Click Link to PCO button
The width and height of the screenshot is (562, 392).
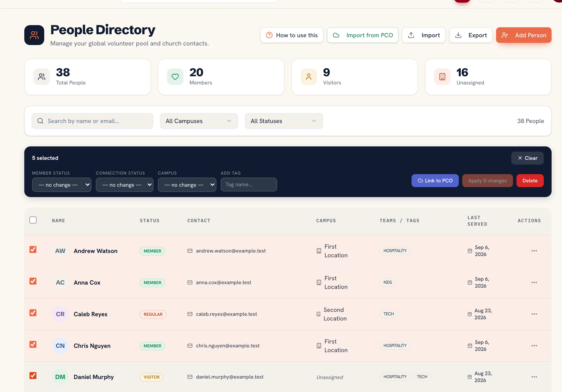coord(435,181)
